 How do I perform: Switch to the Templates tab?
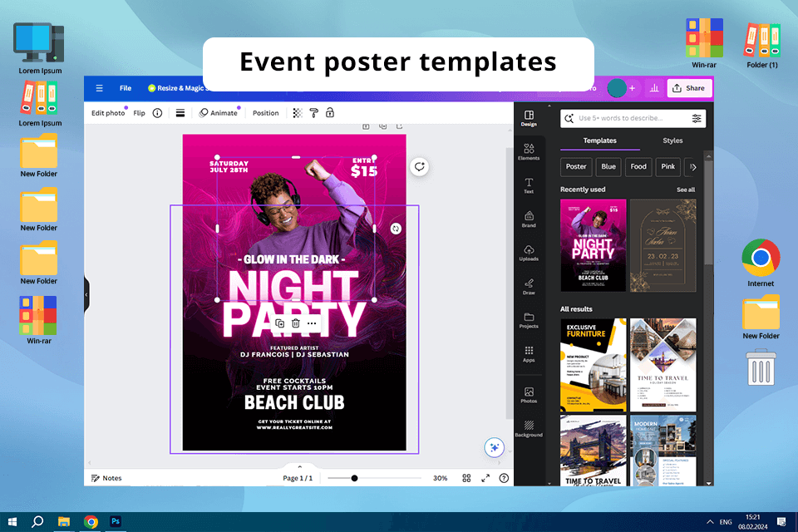(599, 140)
